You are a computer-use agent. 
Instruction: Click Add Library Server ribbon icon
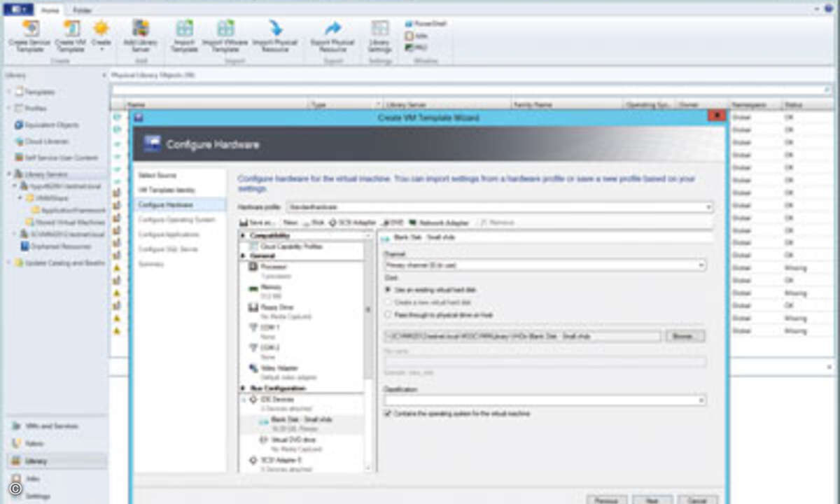pos(141,36)
